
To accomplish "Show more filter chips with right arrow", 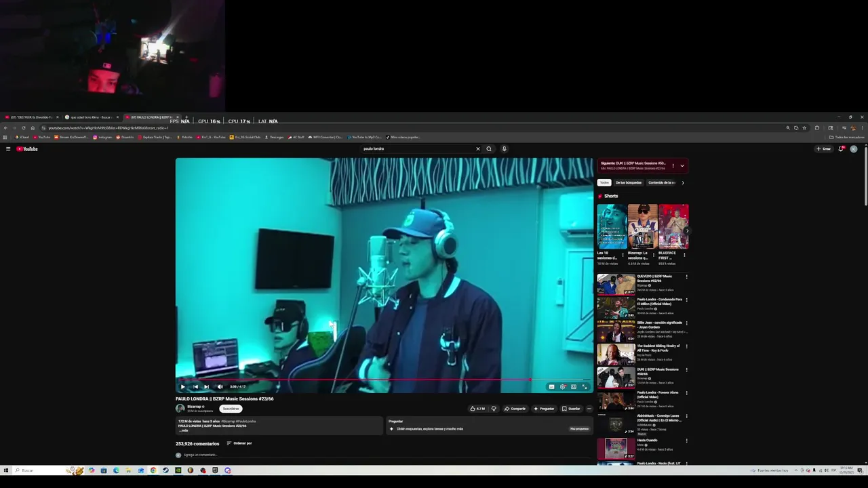I will tap(683, 182).
